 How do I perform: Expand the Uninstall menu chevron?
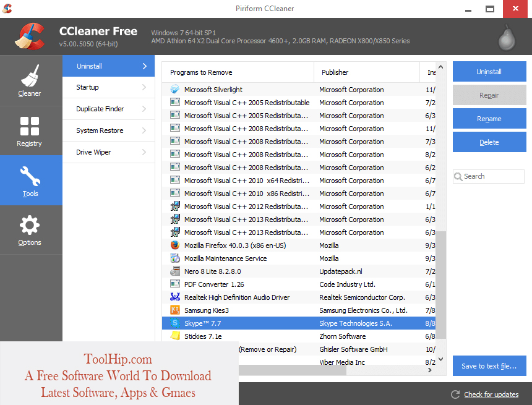pyautogui.click(x=145, y=66)
